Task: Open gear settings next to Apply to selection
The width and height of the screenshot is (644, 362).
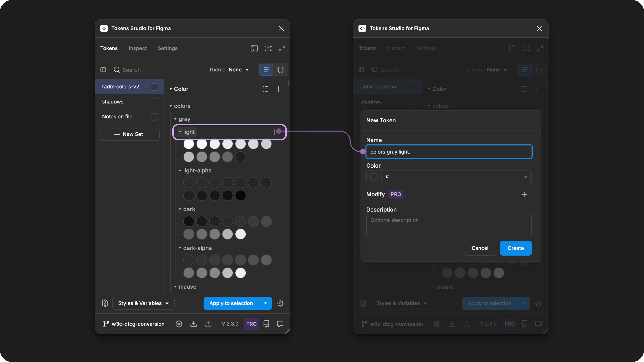Action: pos(280,303)
